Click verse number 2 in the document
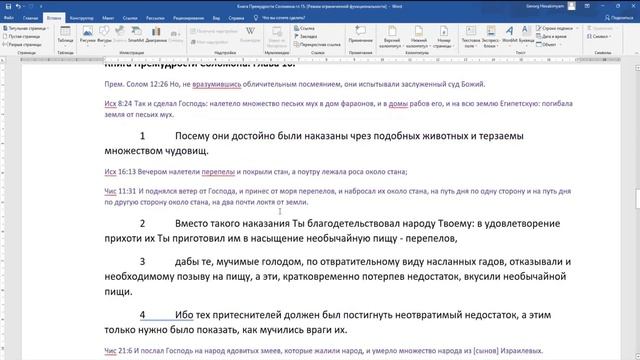This screenshot has height=360, width=640. 142,224
